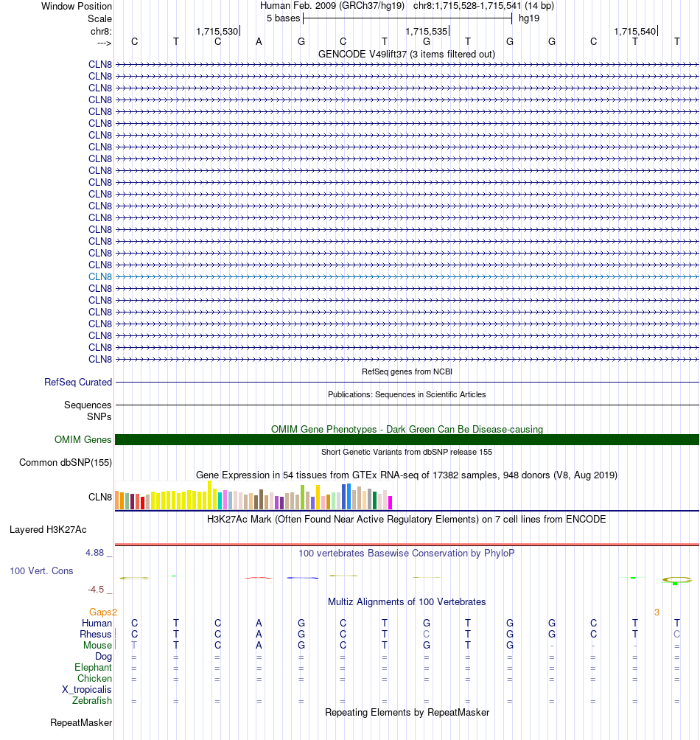Click the Elephant alignment row label
The width and height of the screenshot is (700, 740).
[93, 667]
